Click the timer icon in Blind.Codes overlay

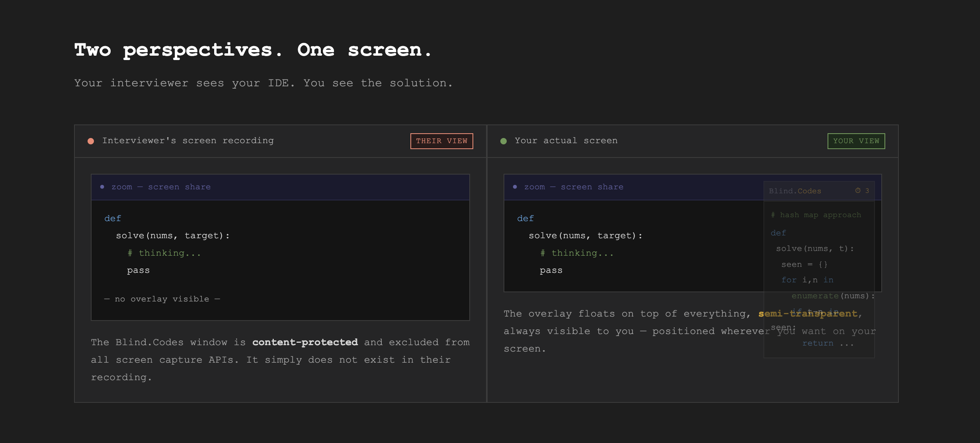pyautogui.click(x=858, y=191)
